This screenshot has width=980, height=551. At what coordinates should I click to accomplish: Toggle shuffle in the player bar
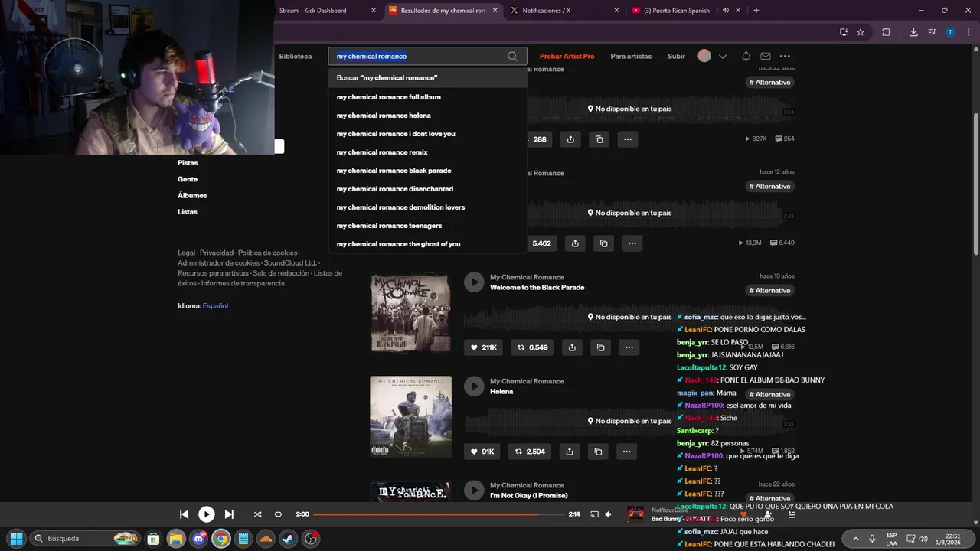[257, 514]
